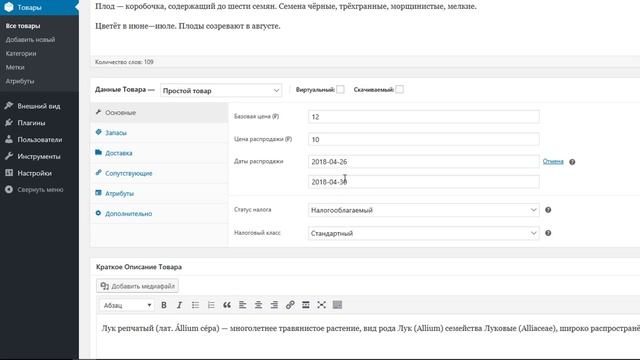The width and height of the screenshot is (640, 360).
Task: Open Добавить новый product page
Action: pos(30,40)
